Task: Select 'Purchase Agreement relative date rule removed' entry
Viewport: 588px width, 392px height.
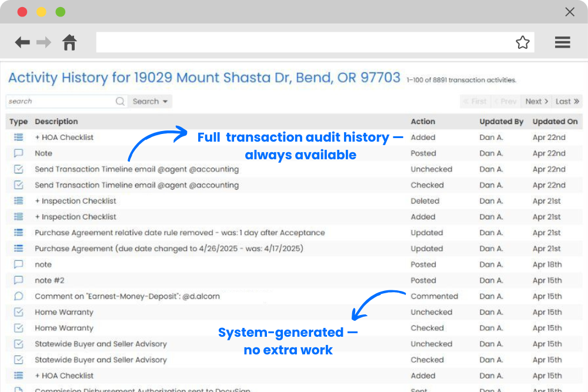Action: [179, 233]
